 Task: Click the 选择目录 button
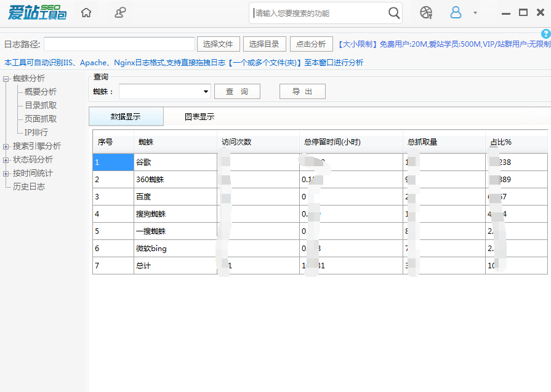tap(264, 44)
